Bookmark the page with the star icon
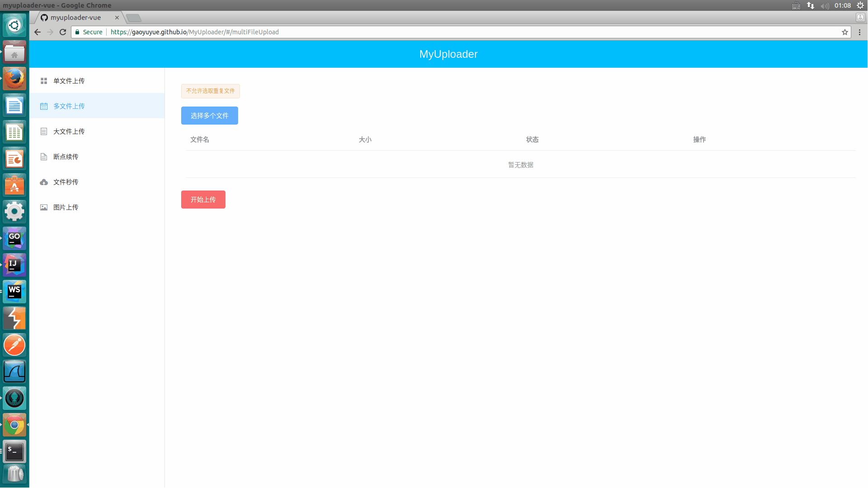Screen dimensions: 868x488 [845, 32]
